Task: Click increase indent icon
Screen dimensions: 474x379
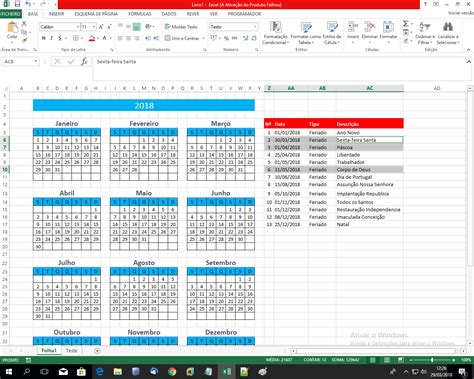Action: (156, 38)
